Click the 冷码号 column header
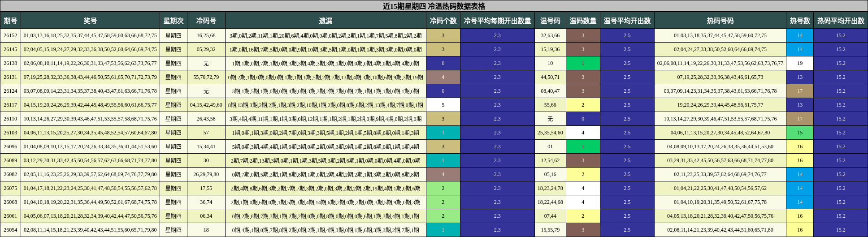The height and width of the screenshot is (237, 868). [206, 21]
